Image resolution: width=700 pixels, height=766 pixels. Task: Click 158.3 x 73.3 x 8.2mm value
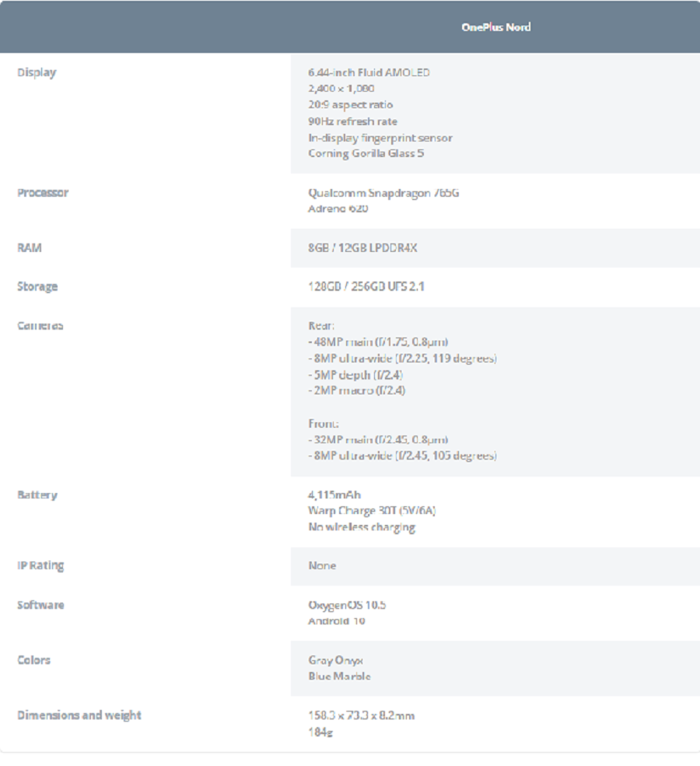[362, 715]
